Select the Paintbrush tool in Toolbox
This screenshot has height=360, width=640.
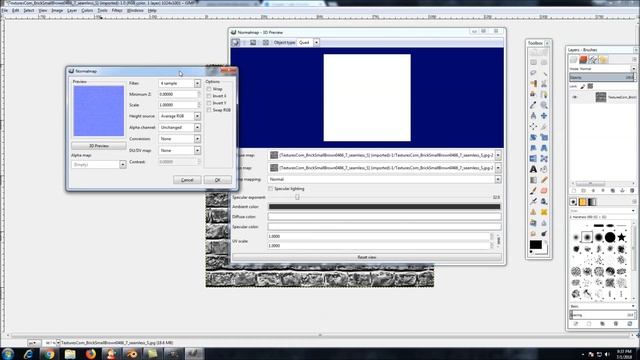tap(533, 191)
